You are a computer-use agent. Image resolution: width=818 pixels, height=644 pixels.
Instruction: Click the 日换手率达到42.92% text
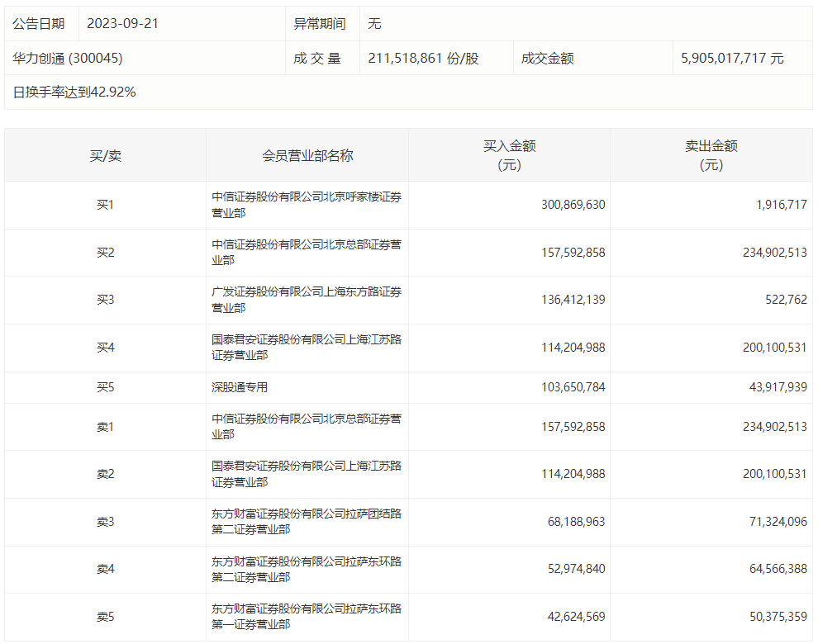point(74,92)
